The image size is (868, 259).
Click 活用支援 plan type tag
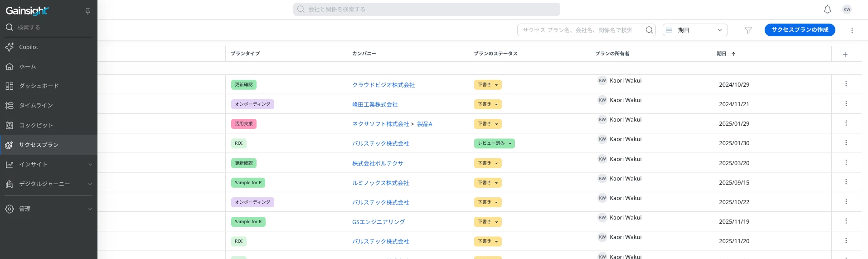pos(244,124)
